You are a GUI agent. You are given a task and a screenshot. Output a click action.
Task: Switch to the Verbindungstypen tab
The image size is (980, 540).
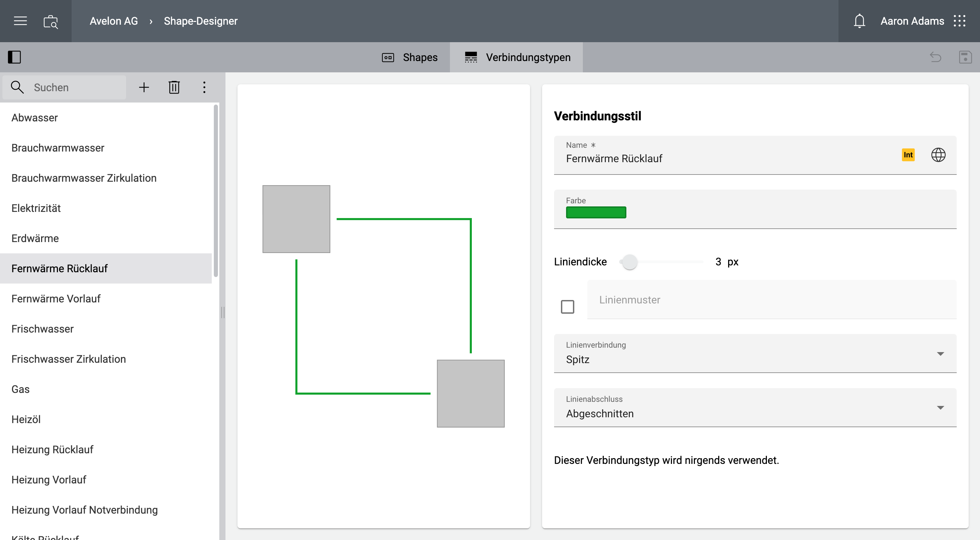tap(516, 57)
